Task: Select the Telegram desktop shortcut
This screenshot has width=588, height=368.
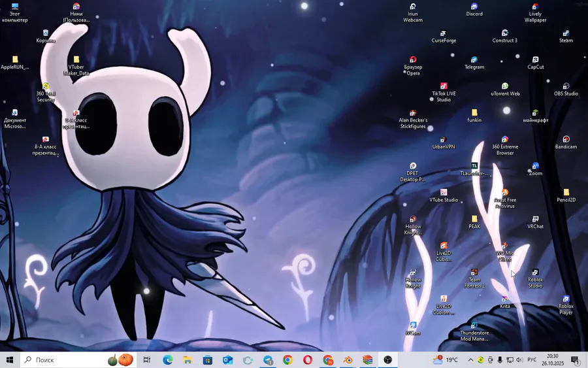Action: tap(474, 63)
